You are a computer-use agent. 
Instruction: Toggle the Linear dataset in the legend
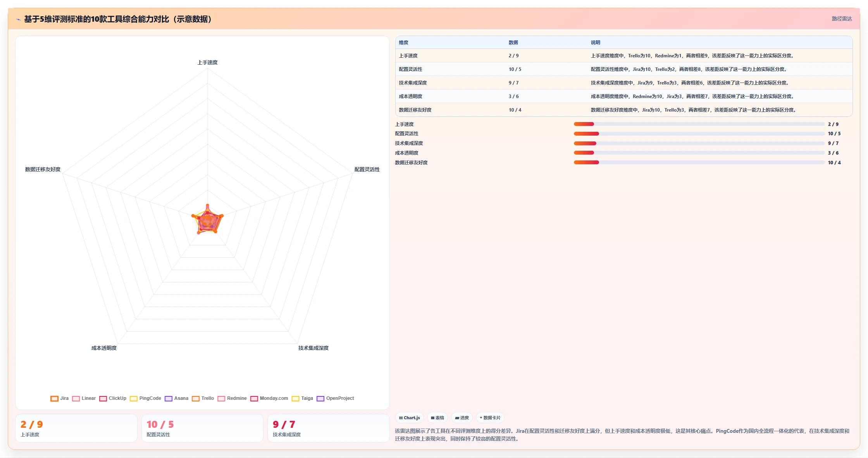coord(84,398)
